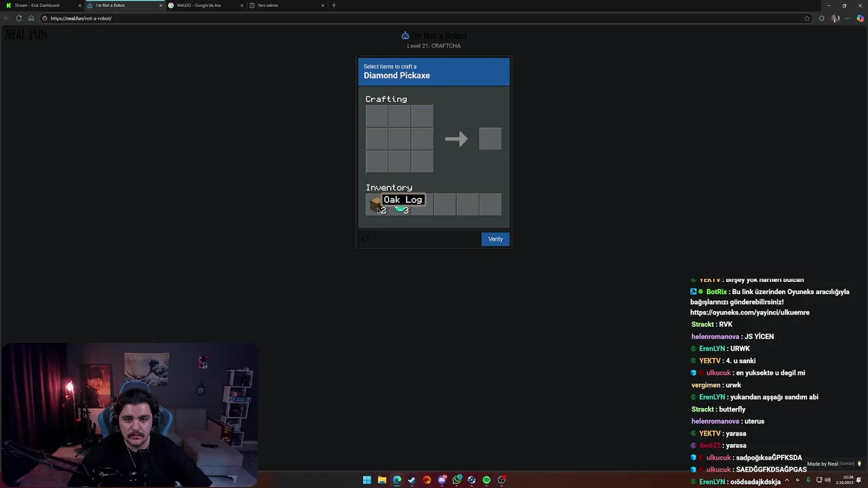Viewport: 868px width, 488px height.
Task: Click the crafting output result slot
Action: [x=490, y=139]
